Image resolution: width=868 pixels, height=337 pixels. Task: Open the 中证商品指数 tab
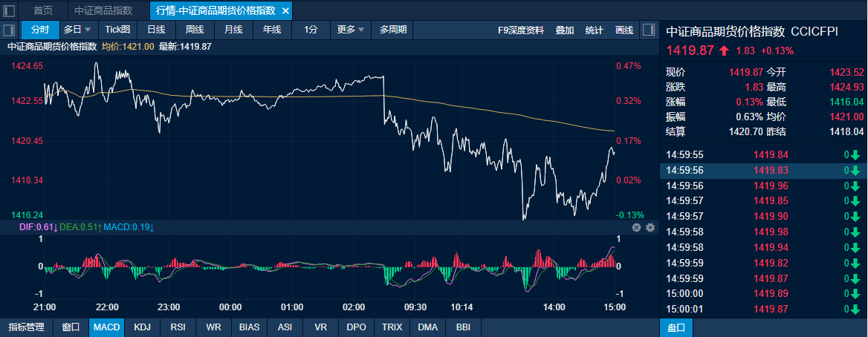click(103, 10)
